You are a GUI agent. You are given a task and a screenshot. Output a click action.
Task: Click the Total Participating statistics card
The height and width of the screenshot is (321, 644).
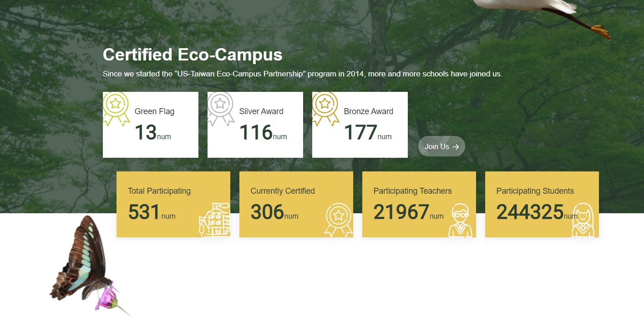(x=173, y=204)
